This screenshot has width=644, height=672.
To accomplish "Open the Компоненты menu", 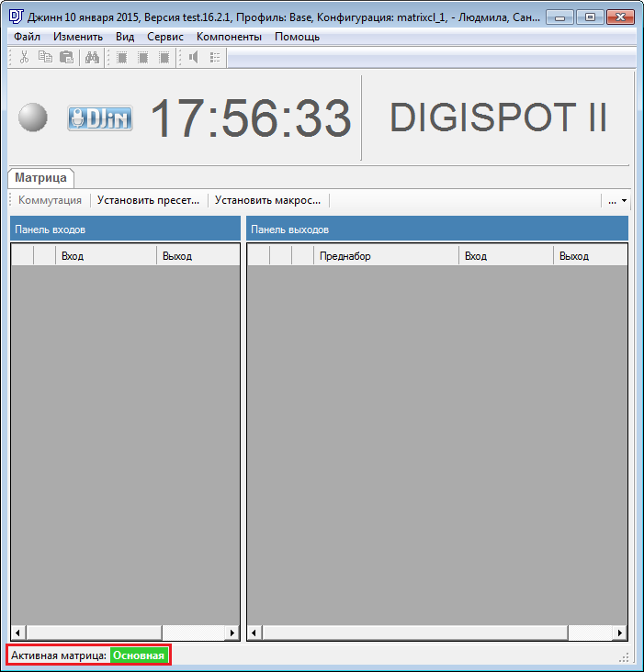I will [x=229, y=37].
